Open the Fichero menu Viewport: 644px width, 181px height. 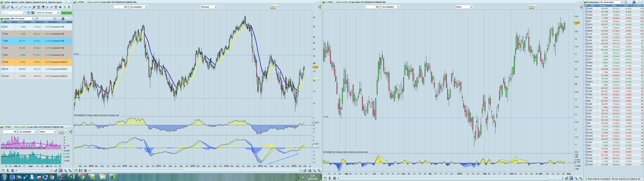click(x=7, y=2)
